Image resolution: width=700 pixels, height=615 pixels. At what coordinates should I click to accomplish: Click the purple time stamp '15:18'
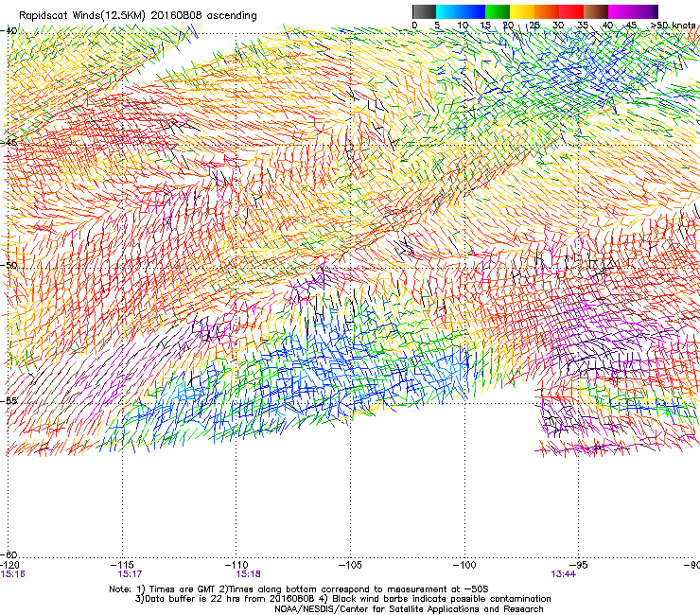(x=248, y=574)
